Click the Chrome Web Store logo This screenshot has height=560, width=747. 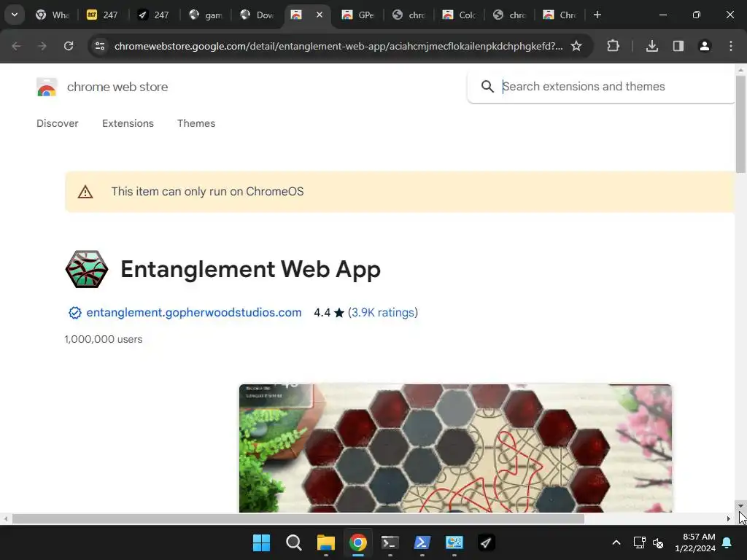point(47,87)
